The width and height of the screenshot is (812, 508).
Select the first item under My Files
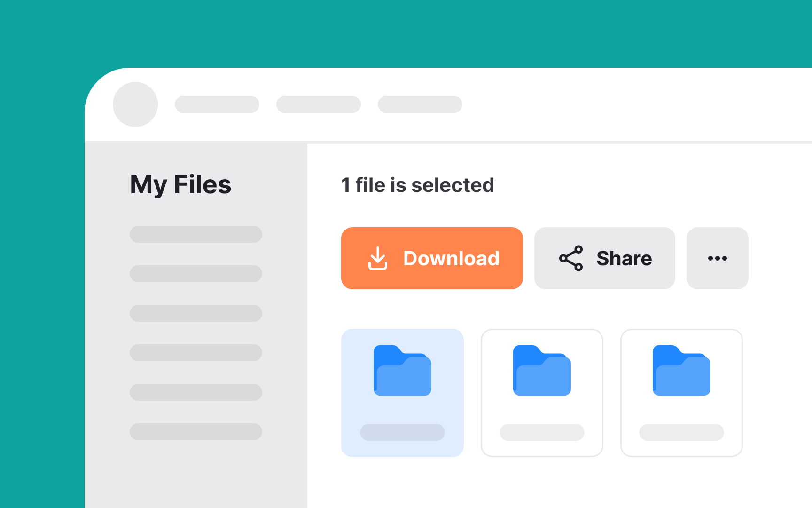pos(196,234)
